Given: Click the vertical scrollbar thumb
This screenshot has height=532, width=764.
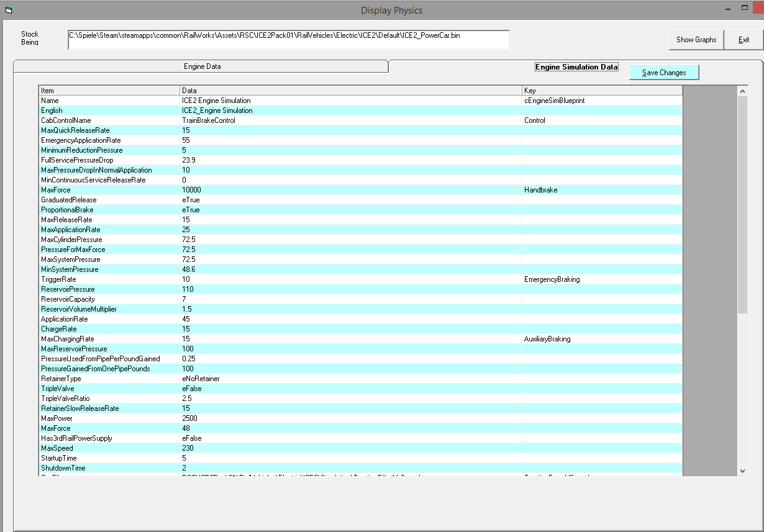Looking at the screenshot, I should 742,205.
